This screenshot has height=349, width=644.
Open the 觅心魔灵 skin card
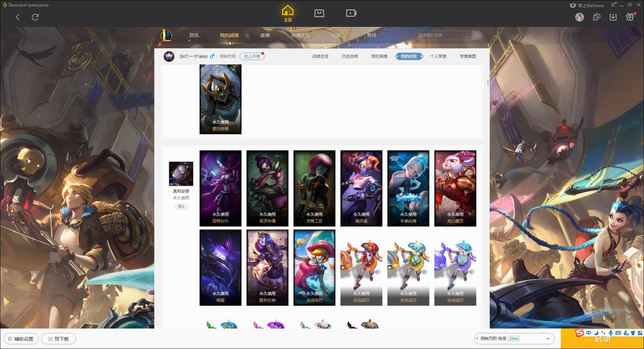455,188
